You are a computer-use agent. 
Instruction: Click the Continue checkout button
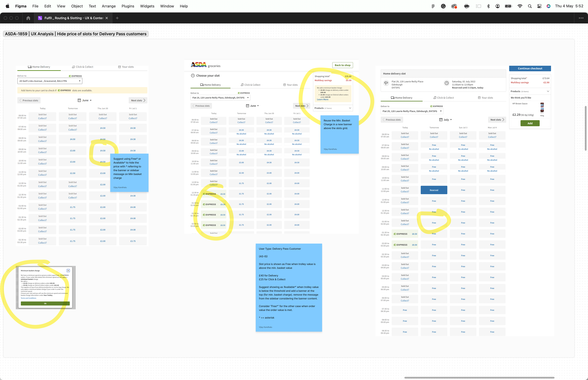tap(530, 69)
